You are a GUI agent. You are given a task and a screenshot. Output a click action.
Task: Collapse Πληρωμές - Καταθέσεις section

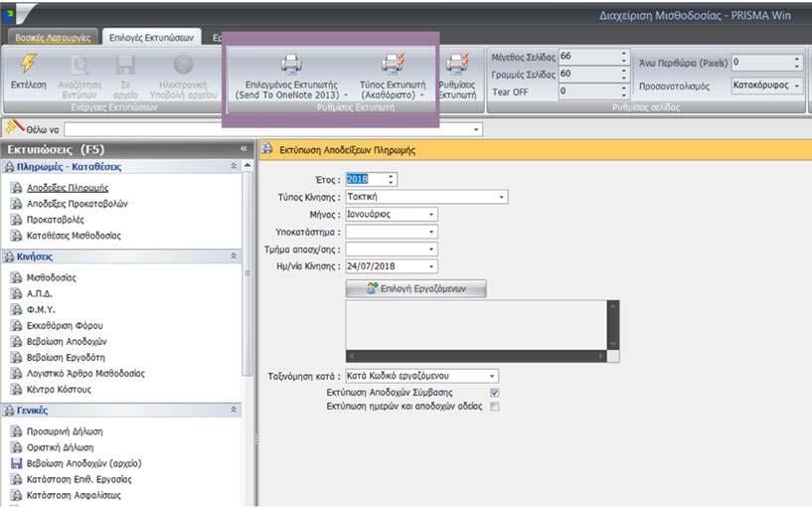(234, 166)
